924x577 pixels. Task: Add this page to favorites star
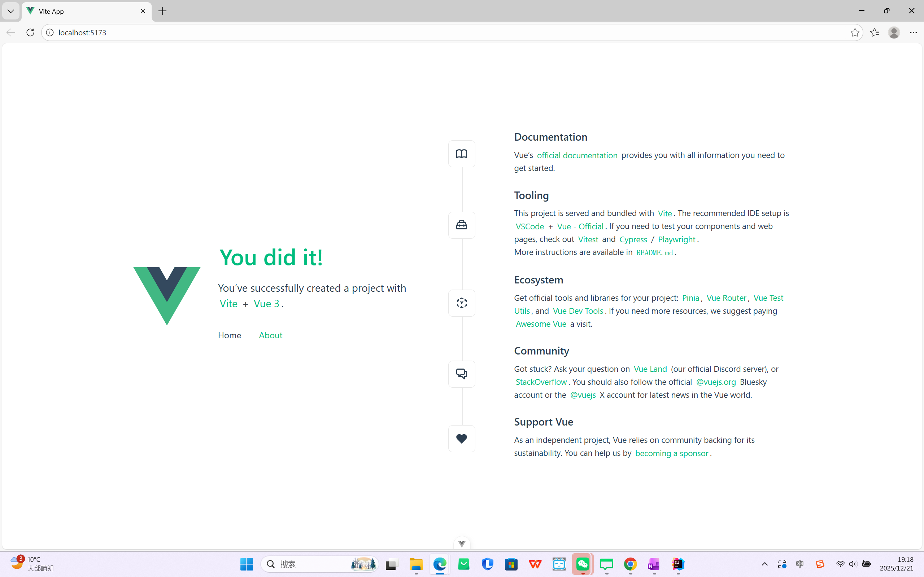click(854, 32)
